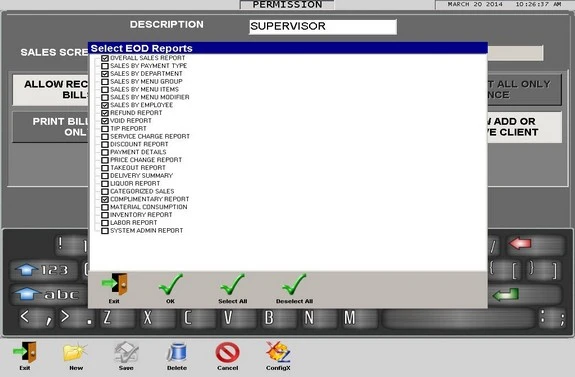The height and width of the screenshot is (377, 575).
Task: Click the PERMISSION title tab
Action: [287, 5]
